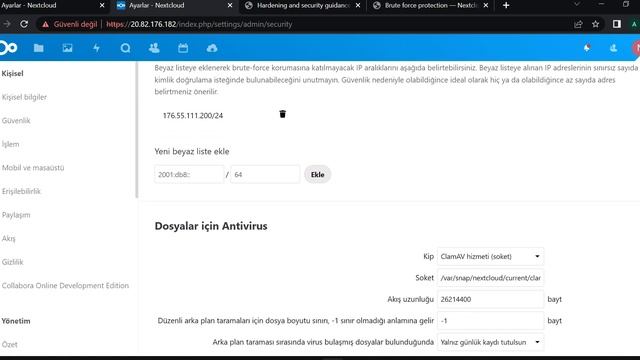This screenshot has width=640, height=360.
Task: Open Gizlilik settings
Action: pyautogui.click(x=13, y=262)
